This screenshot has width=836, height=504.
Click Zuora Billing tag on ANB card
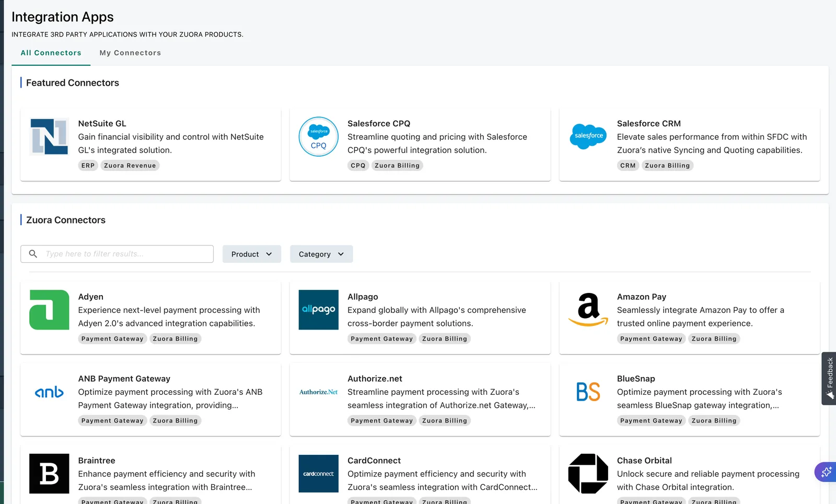[x=175, y=421]
